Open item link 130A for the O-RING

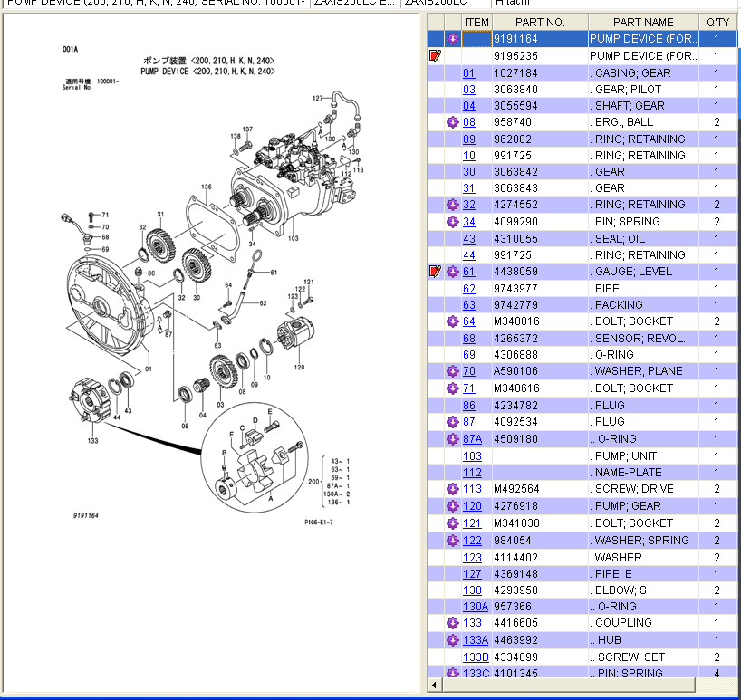tap(475, 607)
